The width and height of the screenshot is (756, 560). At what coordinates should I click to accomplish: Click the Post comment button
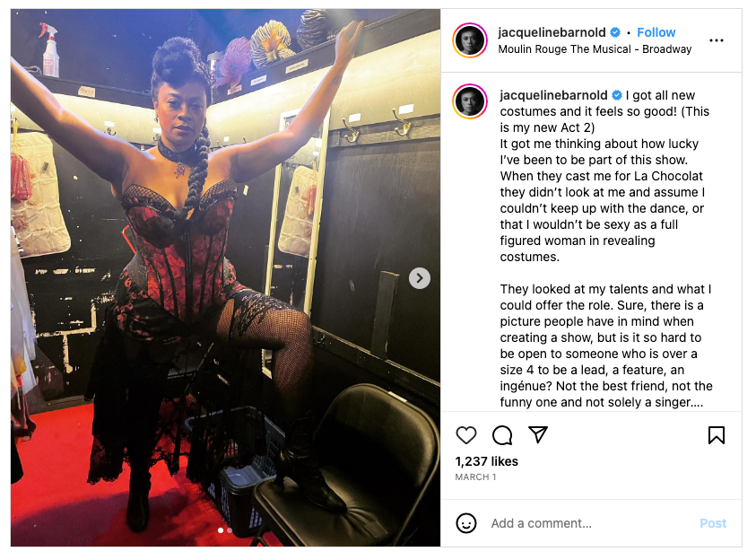[x=713, y=523]
